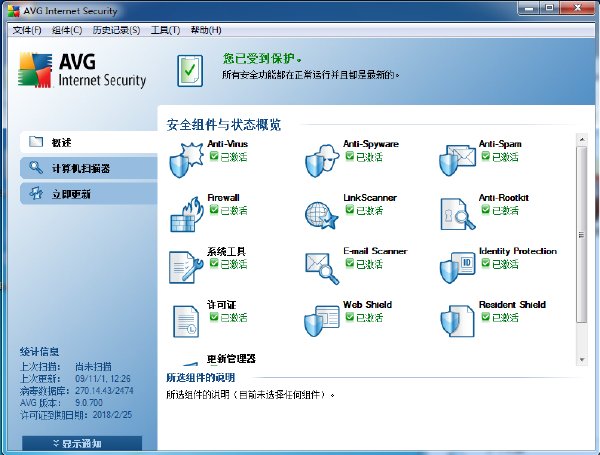Open the LinkScanner globe icon
The image size is (600, 455).
(x=322, y=215)
